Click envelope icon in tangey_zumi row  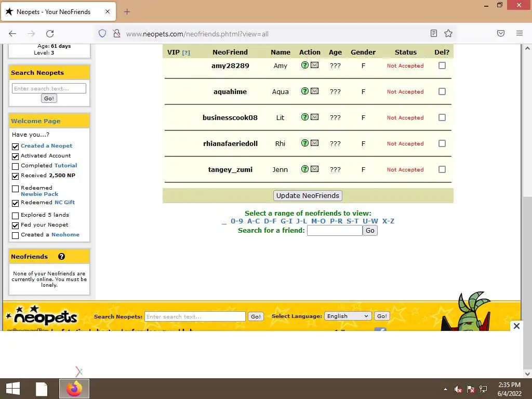(x=314, y=169)
